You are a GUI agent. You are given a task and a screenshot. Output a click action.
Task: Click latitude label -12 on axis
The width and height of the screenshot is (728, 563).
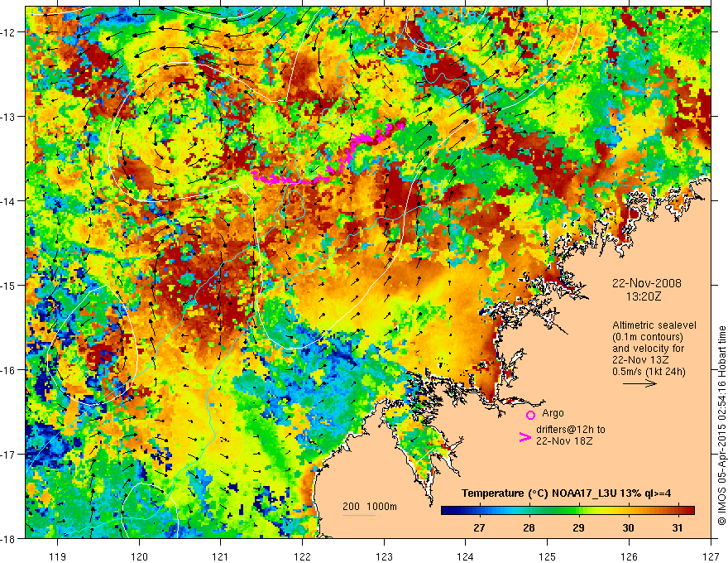point(9,32)
